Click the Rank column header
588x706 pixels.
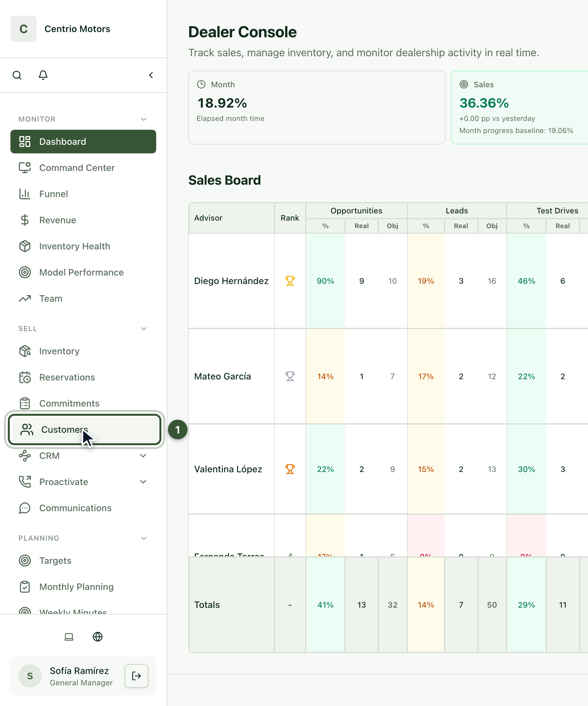click(290, 218)
